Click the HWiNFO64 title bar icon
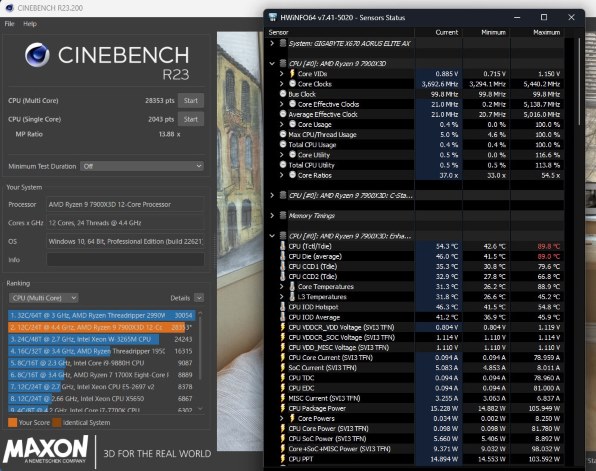This screenshot has height=471, width=596. pos(273,17)
